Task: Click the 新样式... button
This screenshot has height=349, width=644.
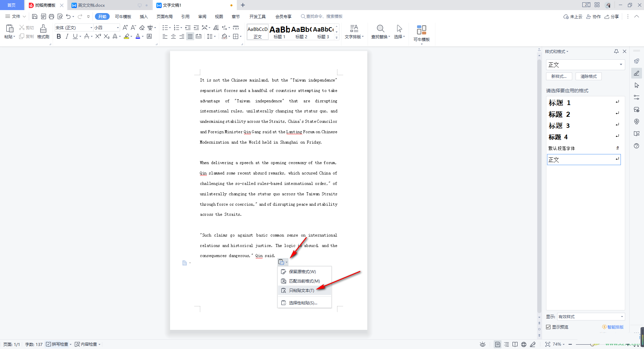Action: pos(559,77)
